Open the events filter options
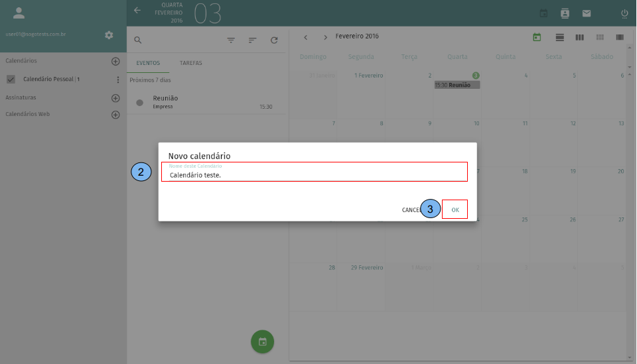This screenshot has width=637, height=364. coord(231,40)
